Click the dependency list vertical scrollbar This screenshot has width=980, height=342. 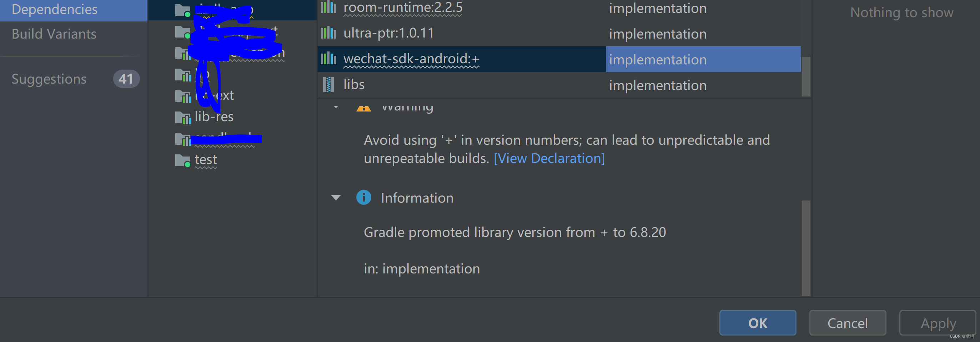pos(806,76)
